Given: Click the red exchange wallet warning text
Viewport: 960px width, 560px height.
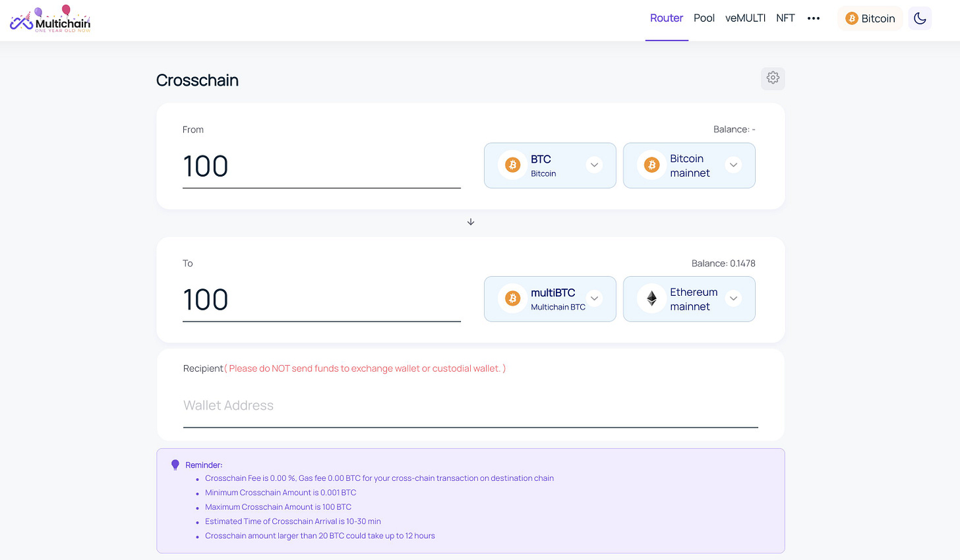Looking at the screenshot, I should [365, 368].
